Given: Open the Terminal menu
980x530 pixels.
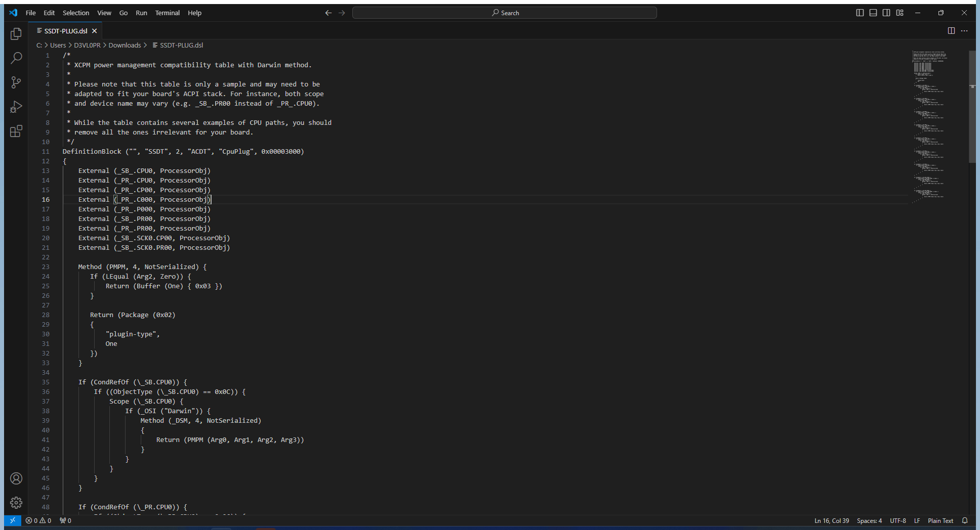Looking at the screenshot, I should 167,13.
